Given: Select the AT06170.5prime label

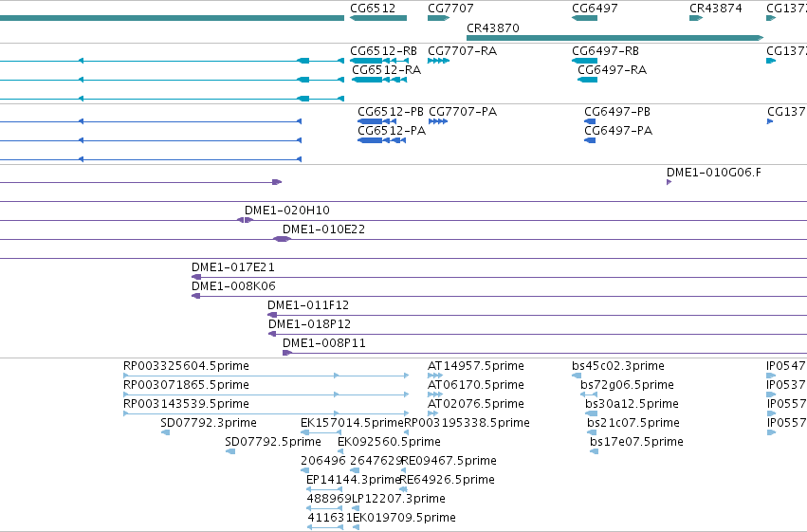Looking at the screenshot, I should click(x=476, y=385).
